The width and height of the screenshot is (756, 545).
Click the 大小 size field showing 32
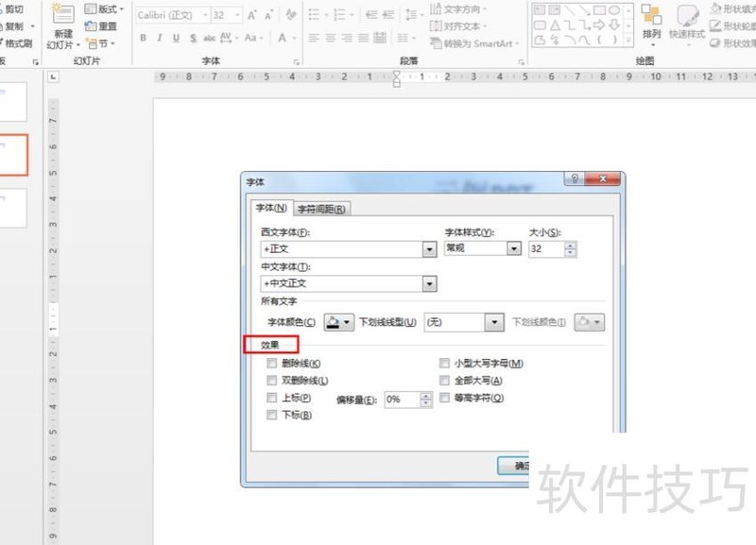tap(546, 249)
